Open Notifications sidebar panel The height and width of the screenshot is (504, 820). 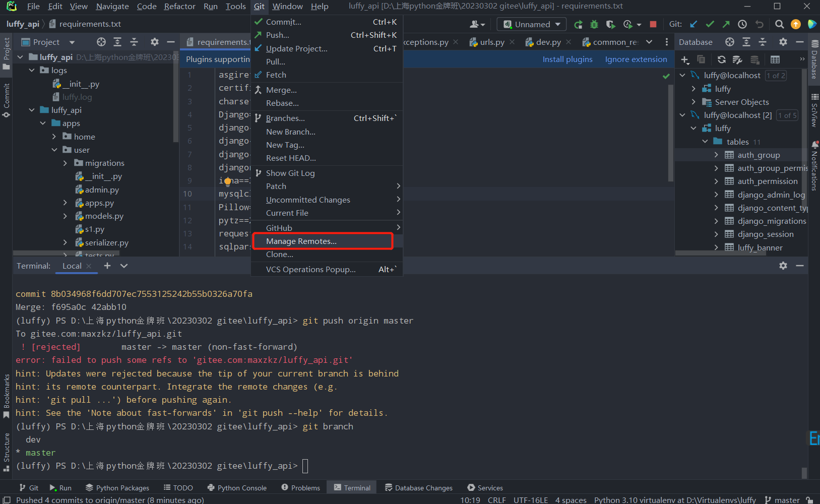pos(814,165)
